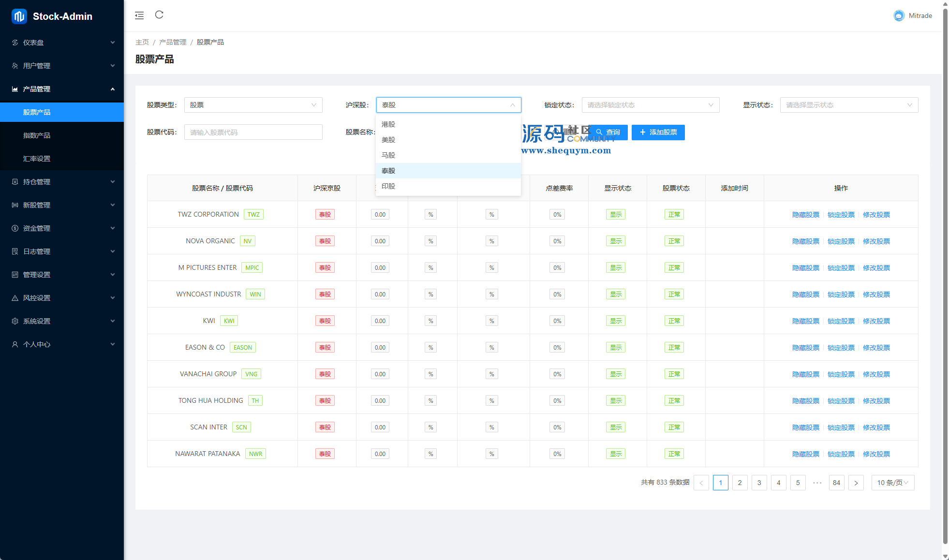
Task: Hide the TWZ CORPORATION stock
Action: click(x=805, y=215)
